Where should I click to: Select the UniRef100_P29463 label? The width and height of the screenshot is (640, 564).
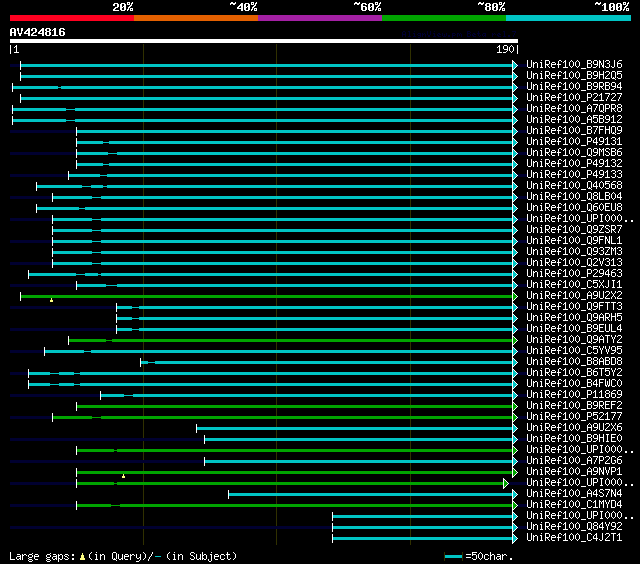[x=574, y=274]
